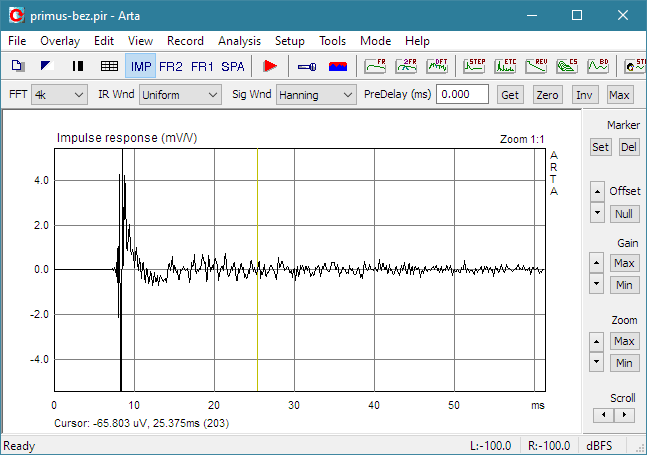647x455 pixels.
Task: Click the scroll right arrow under Scroll
Action: coord(625,414)
